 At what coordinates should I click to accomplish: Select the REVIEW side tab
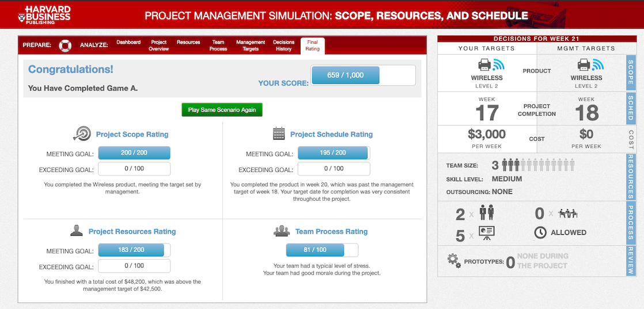coord(631,261)
